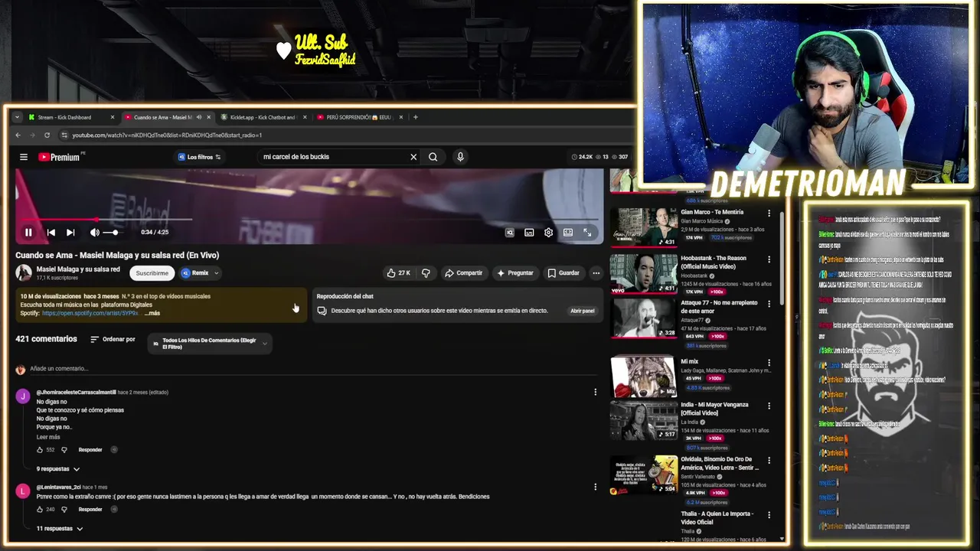Open menu for Hoobastank - The Reason video
This screenshot has height=551, width=980.
[769, 259]
